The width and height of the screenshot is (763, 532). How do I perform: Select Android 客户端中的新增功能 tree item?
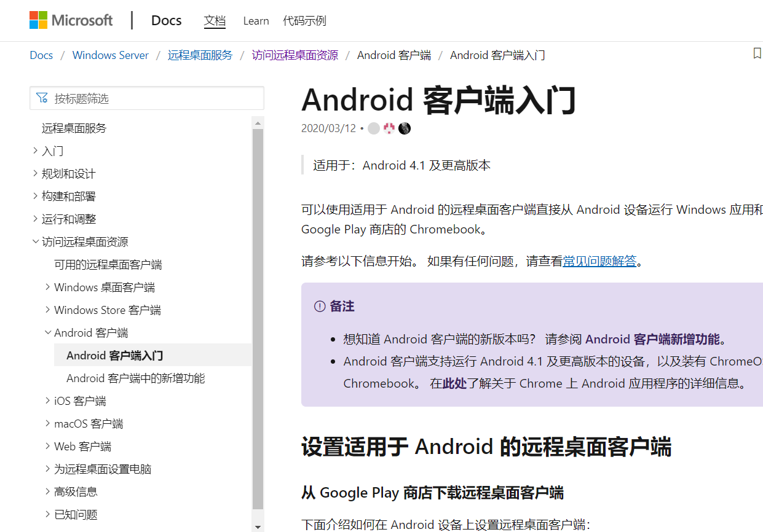(135, 378)
